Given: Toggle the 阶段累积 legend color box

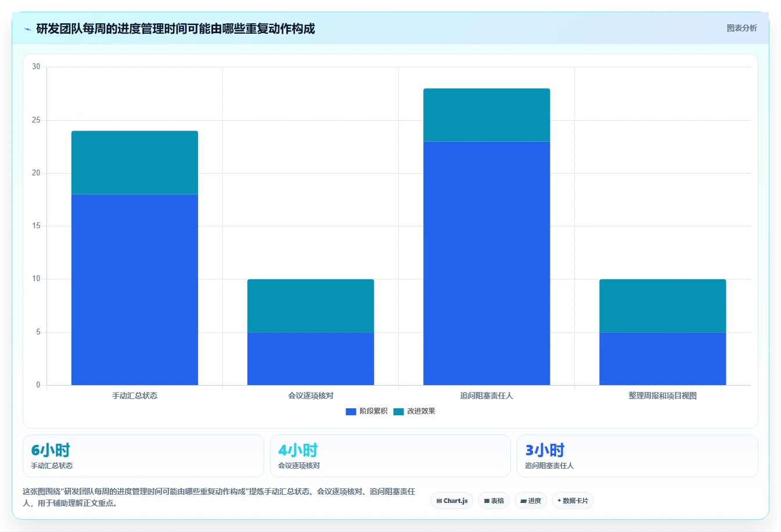Looking at the screenshot, I should 351,411.
